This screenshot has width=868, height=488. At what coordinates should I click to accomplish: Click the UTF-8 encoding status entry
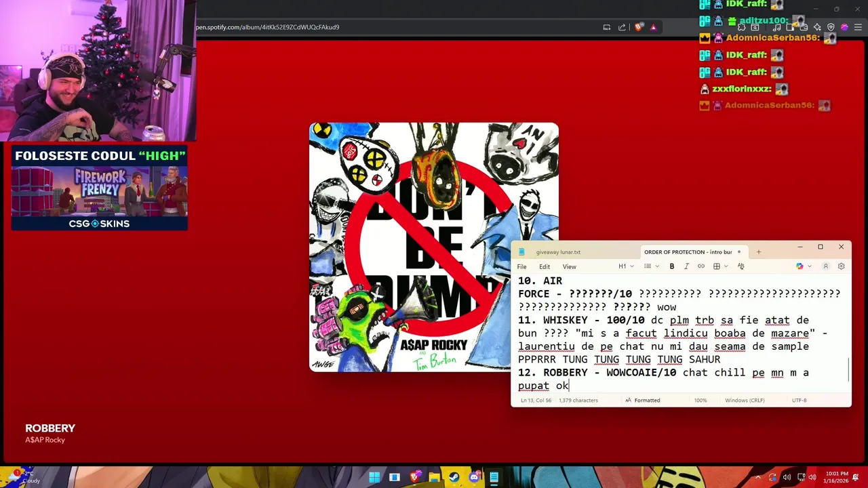point(800,401)
